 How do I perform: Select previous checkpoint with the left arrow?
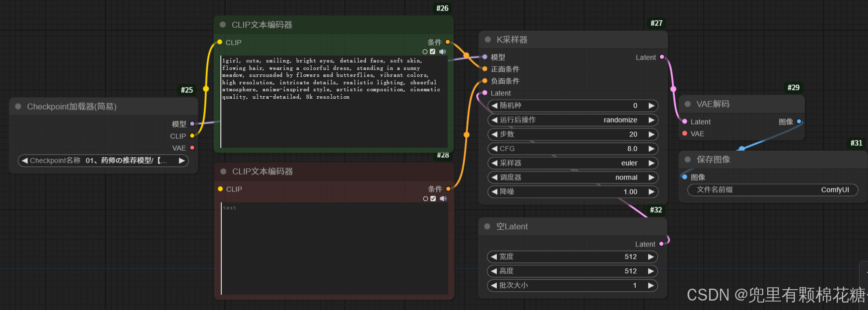(24, 161)
